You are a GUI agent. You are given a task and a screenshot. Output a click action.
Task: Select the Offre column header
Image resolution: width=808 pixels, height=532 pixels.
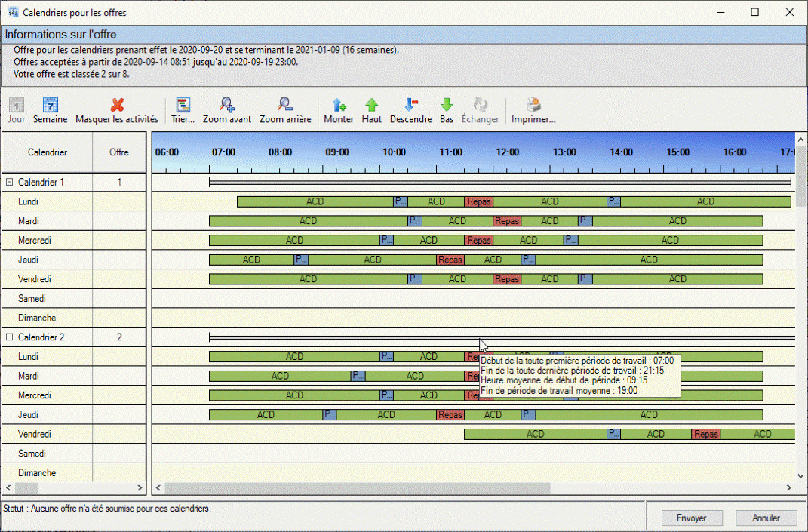(x=119, y=152)
